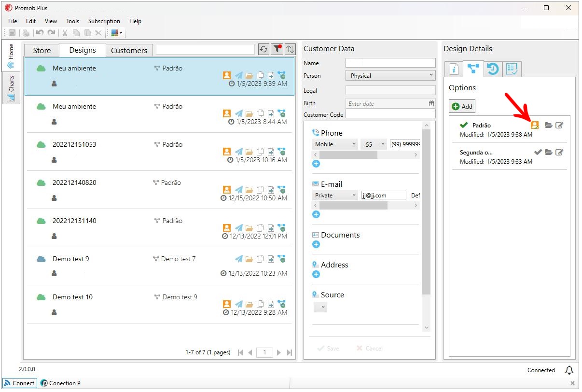Toggle the filter funnel with red dot
Screen dimensions: 582x392
(277, 49)
